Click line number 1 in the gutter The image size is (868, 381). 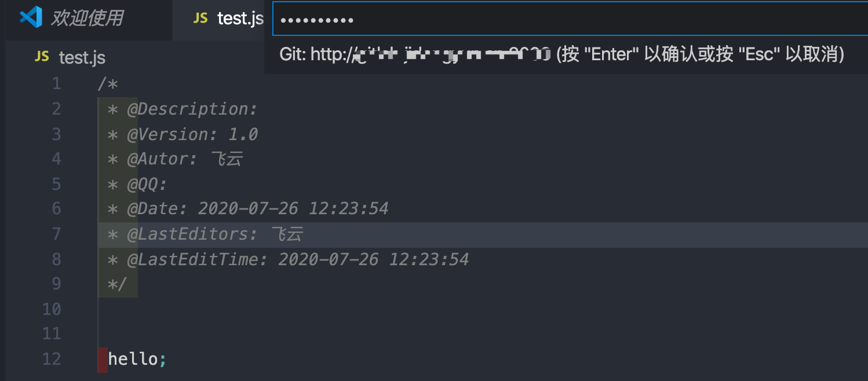tap(56, 84)
